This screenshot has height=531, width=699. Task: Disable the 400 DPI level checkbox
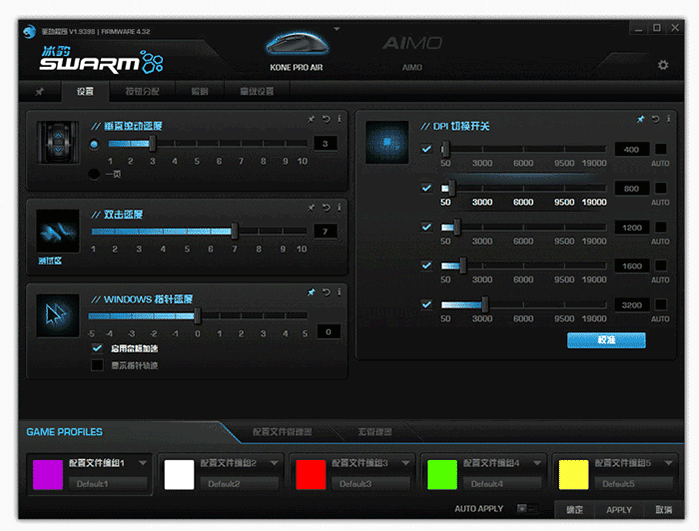[427, 150]
